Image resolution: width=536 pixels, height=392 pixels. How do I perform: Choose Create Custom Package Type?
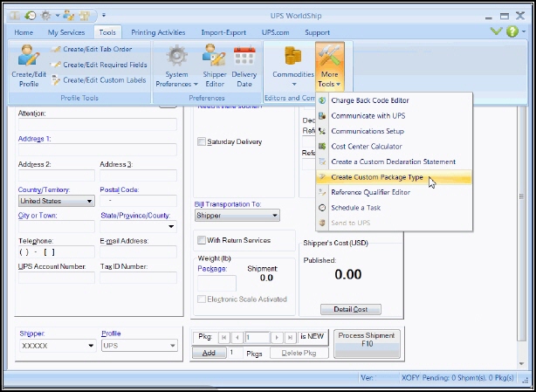click(394, 177)
